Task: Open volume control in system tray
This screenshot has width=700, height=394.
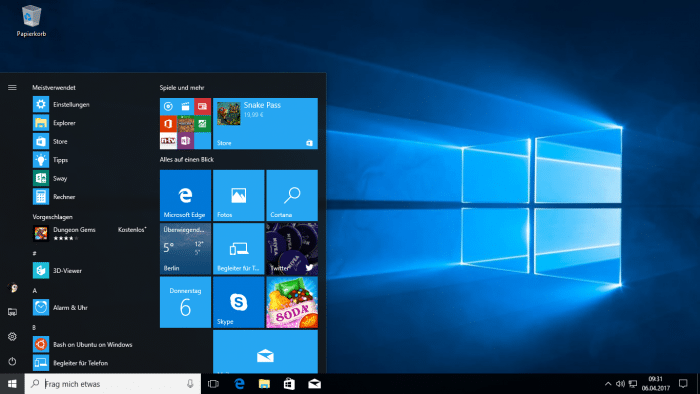Action: pyautogui.click(x=620, y=384)
